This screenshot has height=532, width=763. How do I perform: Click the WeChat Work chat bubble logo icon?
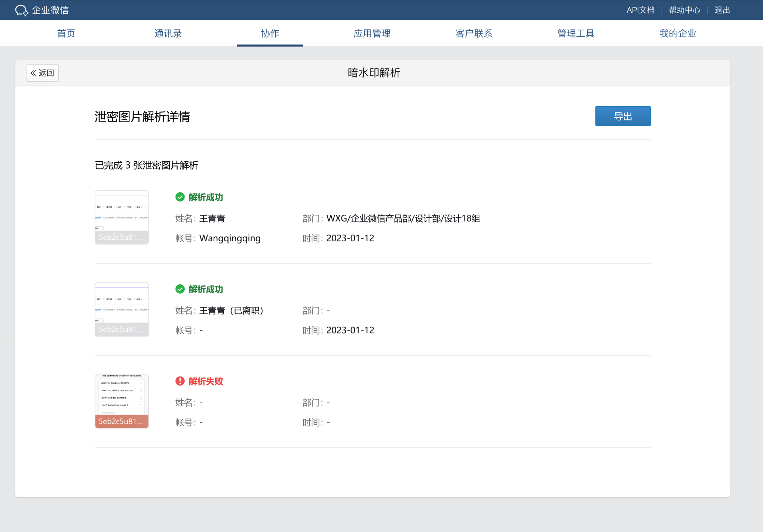click(21, 10)
